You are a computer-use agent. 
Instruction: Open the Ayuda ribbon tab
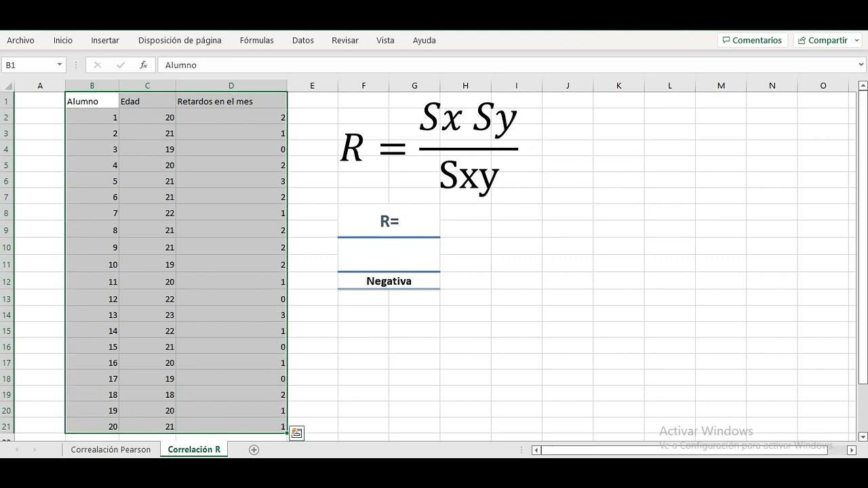pos(425,40)
